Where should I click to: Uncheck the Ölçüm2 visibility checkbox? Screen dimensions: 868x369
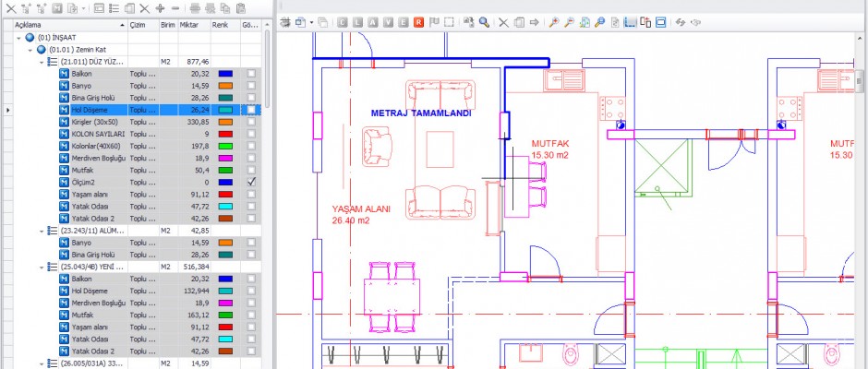point(251,183)
